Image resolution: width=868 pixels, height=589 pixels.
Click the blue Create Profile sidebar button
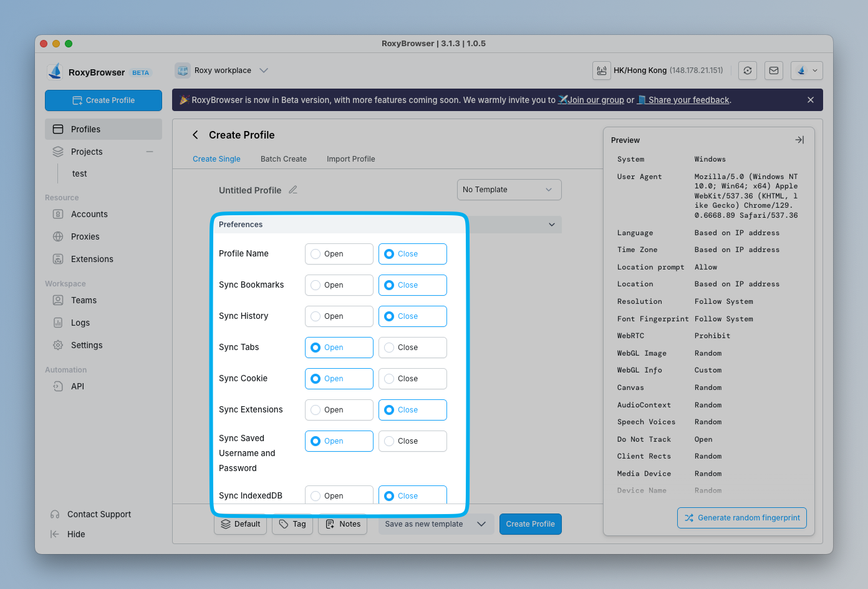tap(104, 100)
